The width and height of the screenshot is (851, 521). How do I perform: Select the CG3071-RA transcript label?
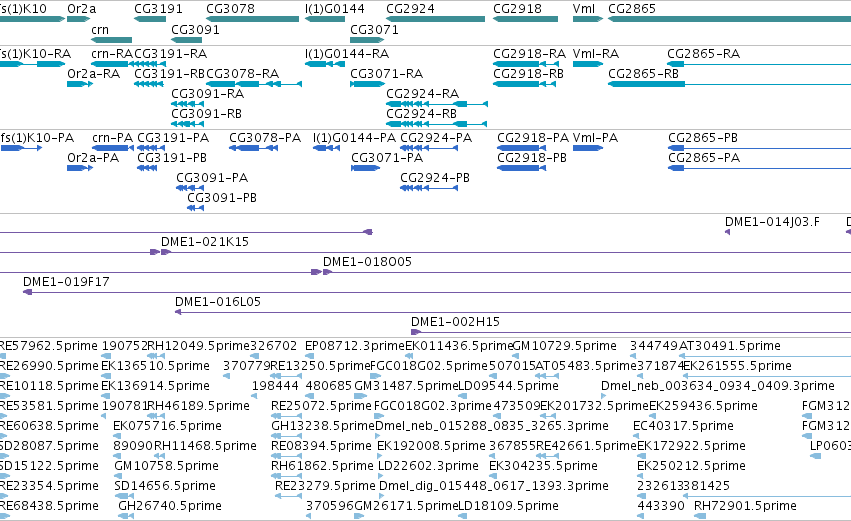pos(386,74)
